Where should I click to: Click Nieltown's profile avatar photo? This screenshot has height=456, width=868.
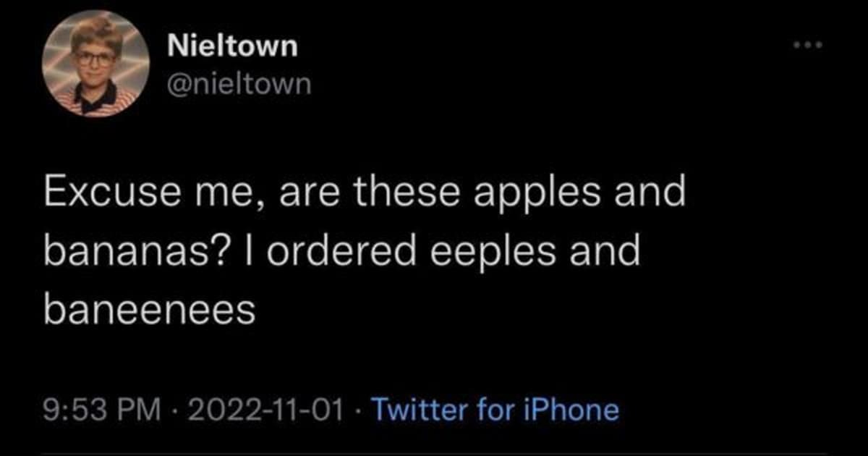(x=95, y=65)
